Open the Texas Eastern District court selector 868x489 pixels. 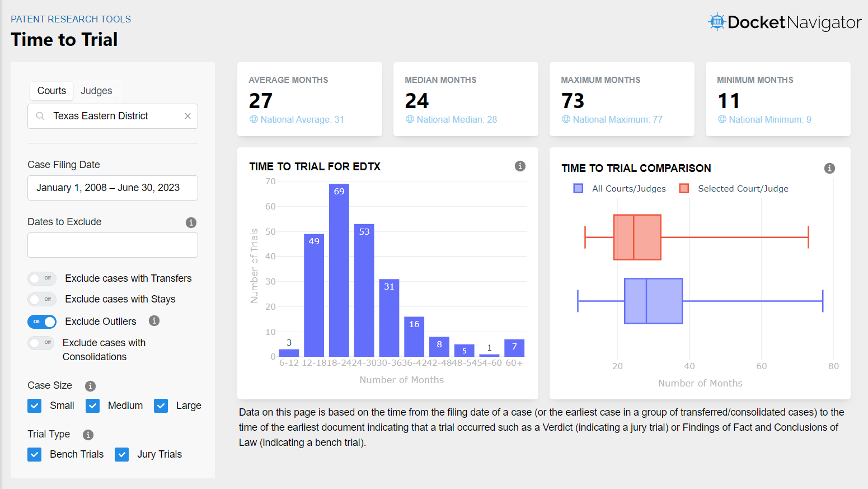[112, 116]
